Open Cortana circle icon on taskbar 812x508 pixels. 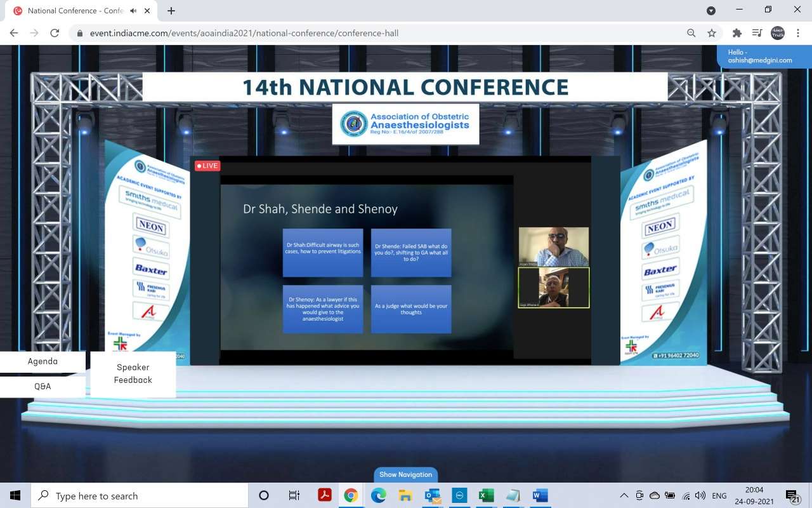coord(264,496)
